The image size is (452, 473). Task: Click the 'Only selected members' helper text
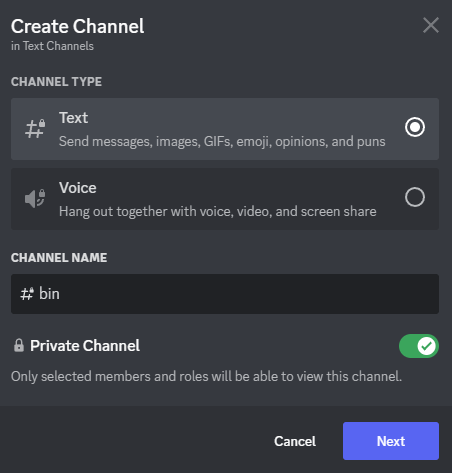(x=206, y=377)
